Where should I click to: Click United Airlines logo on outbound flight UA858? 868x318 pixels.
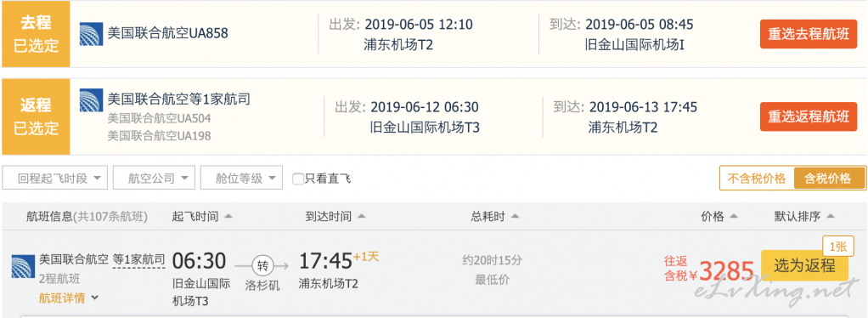(x=92, y=34)
